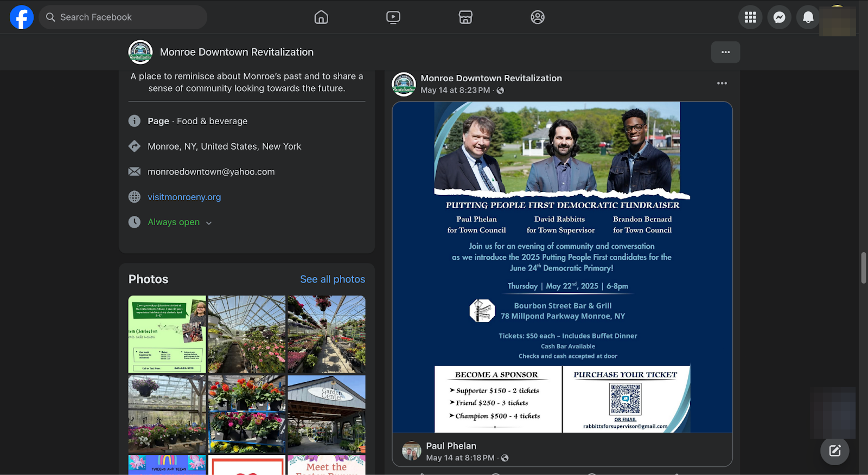Go to the Home feed tab

321,17
